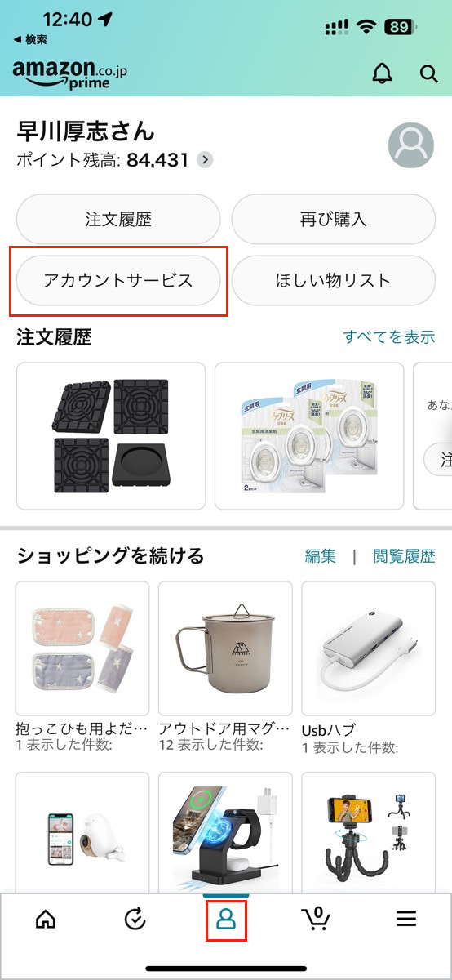Open the profile avatar icon
This screenshot has height=980, width=452.
[411, 146]
